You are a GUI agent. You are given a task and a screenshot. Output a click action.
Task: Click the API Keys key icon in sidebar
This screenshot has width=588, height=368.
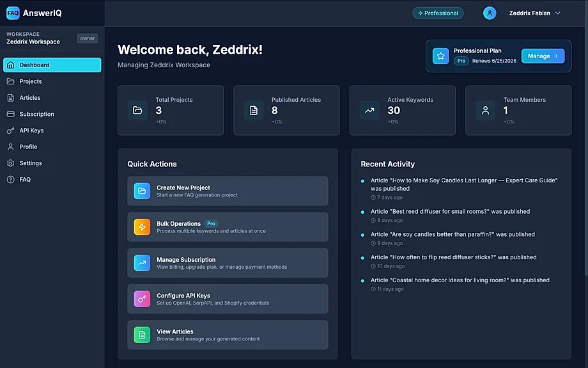10,131
